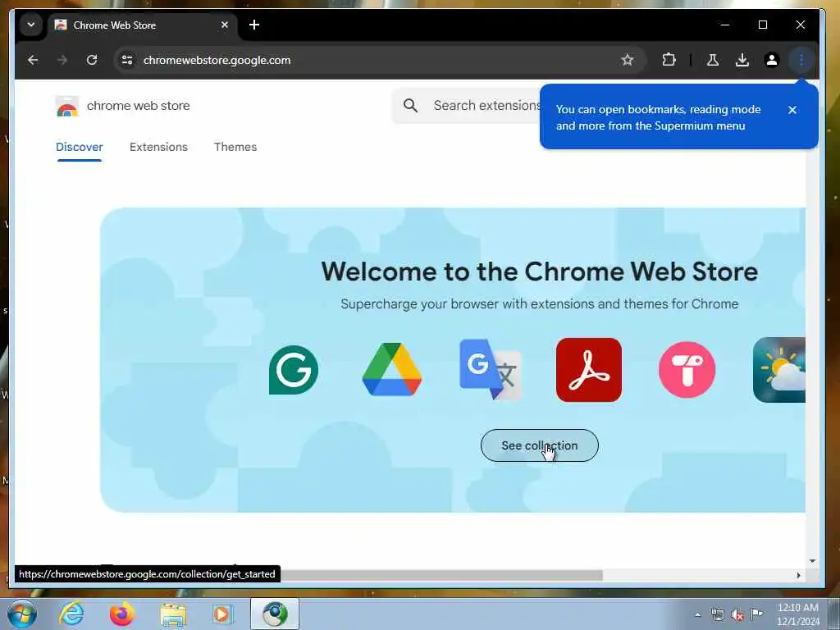Open the Grammarly extension icon
840x630 pixels.
(x=294, y=370)
